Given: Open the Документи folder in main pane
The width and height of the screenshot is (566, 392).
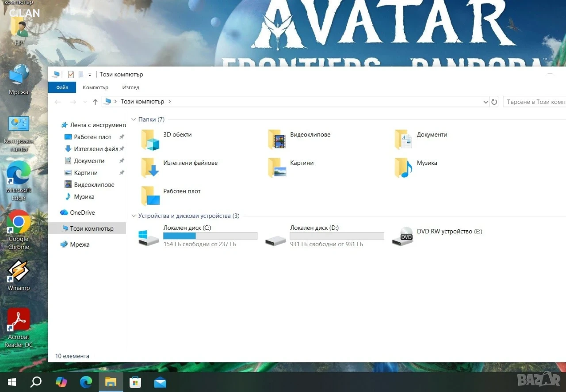Looking at the screenshot, I should (421, 139).
